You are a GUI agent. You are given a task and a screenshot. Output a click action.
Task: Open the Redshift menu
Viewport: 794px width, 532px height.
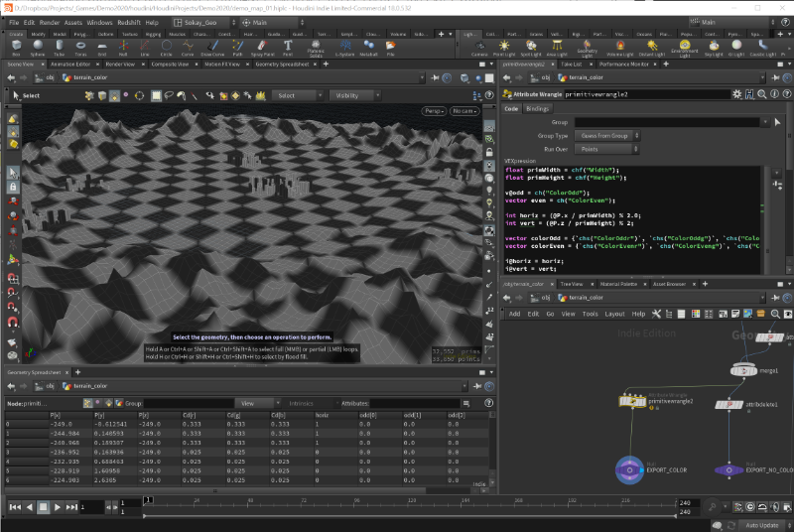coord(129,21)
